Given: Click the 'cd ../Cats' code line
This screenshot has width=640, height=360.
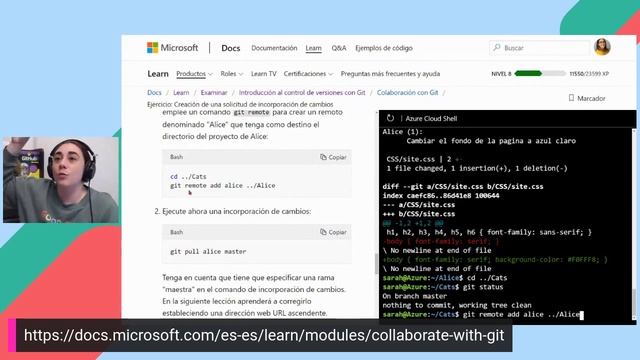Looking at the screenshot, I should pyautogui.click(x=188, y=177).
